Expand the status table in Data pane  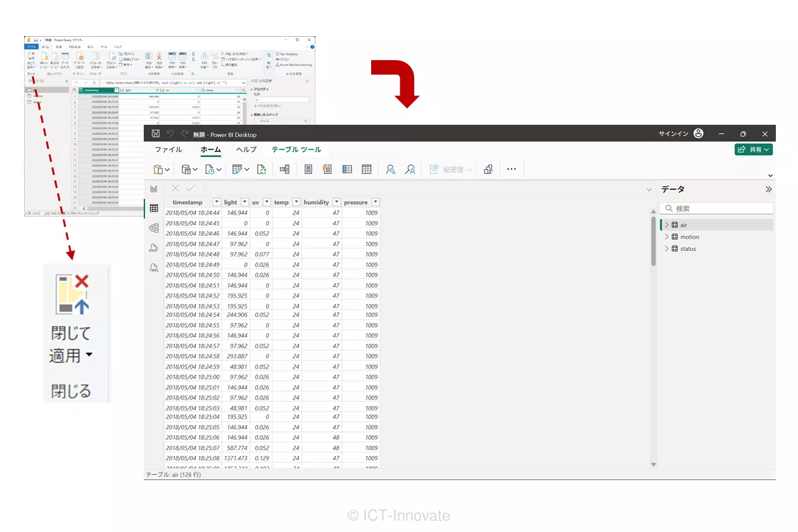coord(667,249)
